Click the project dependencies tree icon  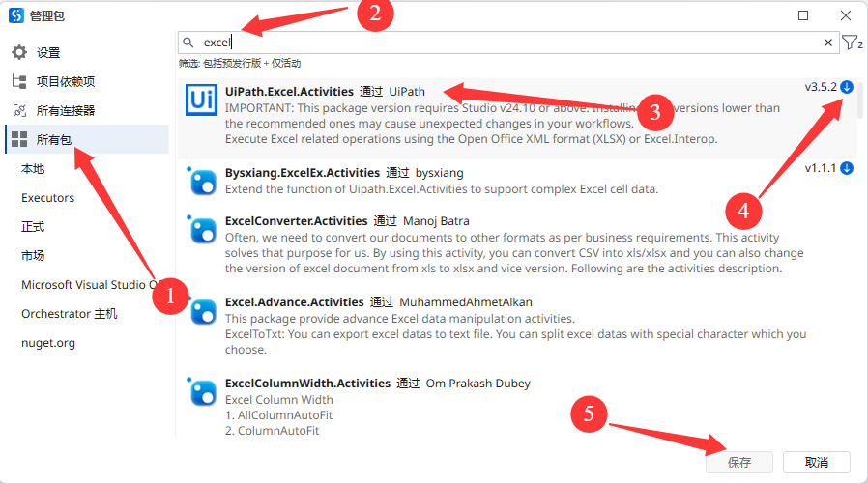(19, 82)
